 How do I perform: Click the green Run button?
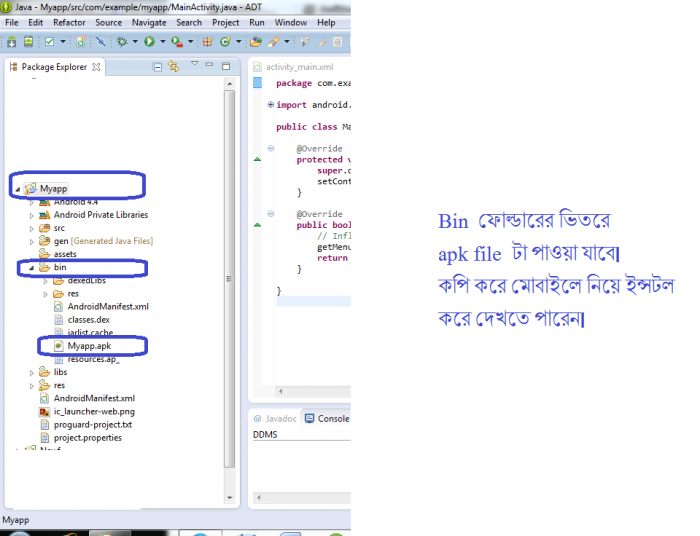click(x=150, y=42)
